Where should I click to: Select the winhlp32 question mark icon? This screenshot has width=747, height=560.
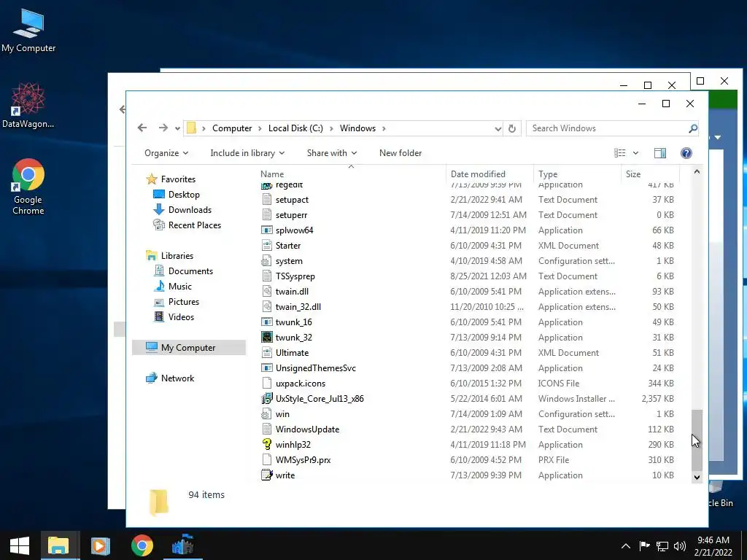(267, 444)
